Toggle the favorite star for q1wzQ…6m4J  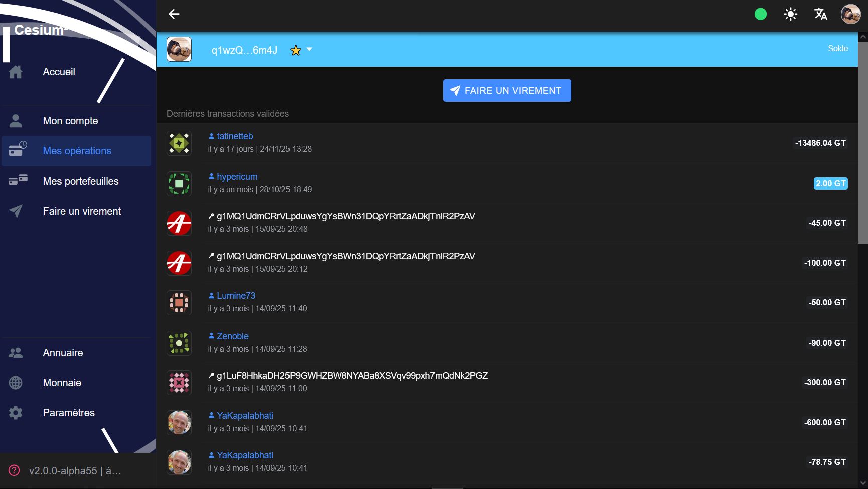[296, 50]
